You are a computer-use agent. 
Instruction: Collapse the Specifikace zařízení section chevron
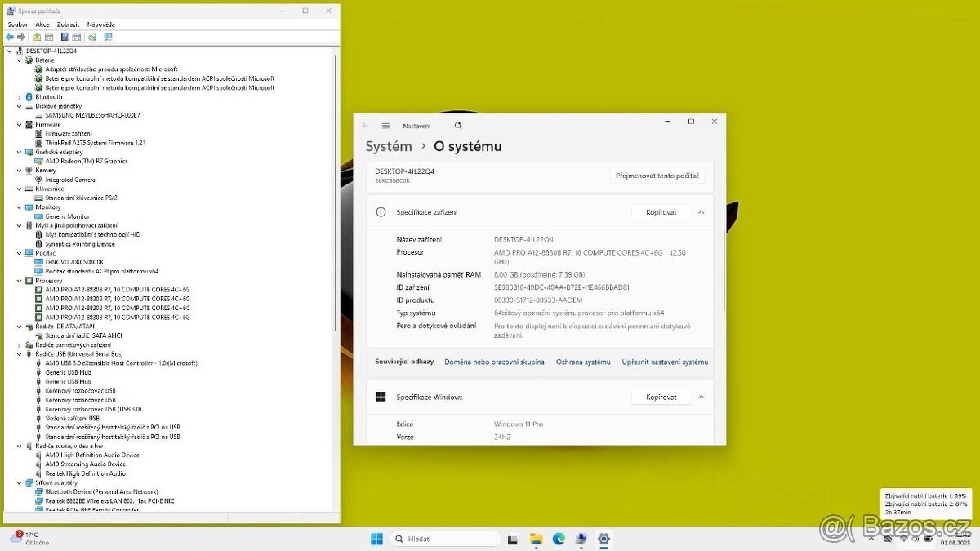pyautogui.click(x=700, y=211)
